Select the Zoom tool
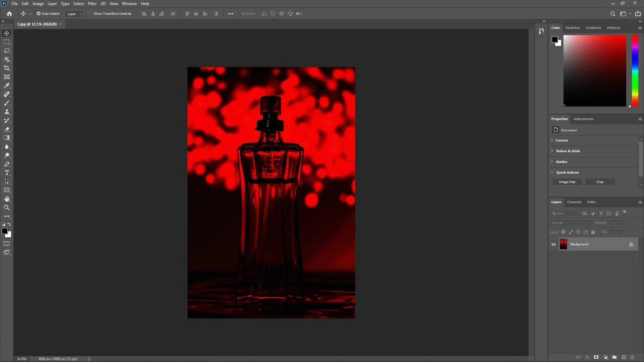 click(x=7, y=207)
